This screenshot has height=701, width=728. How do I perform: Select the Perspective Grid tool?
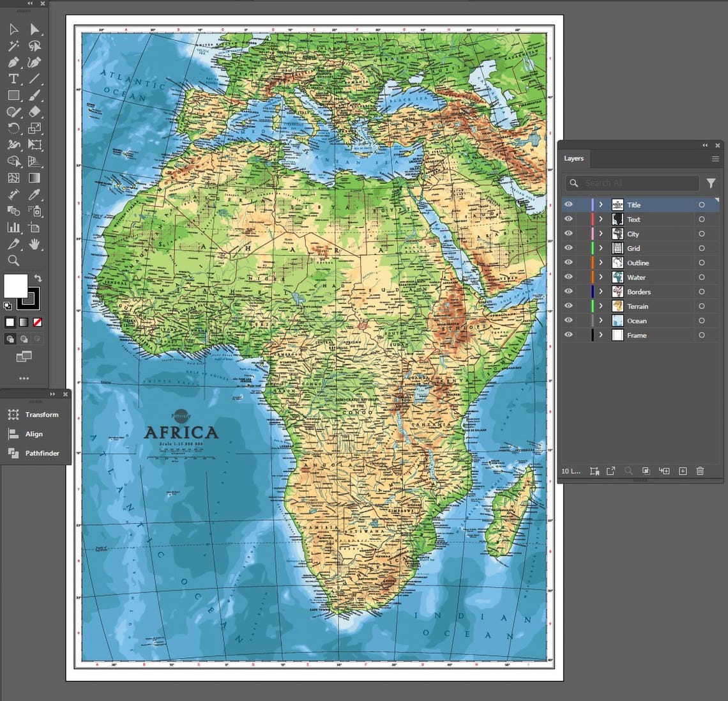(x=34, y=161)
